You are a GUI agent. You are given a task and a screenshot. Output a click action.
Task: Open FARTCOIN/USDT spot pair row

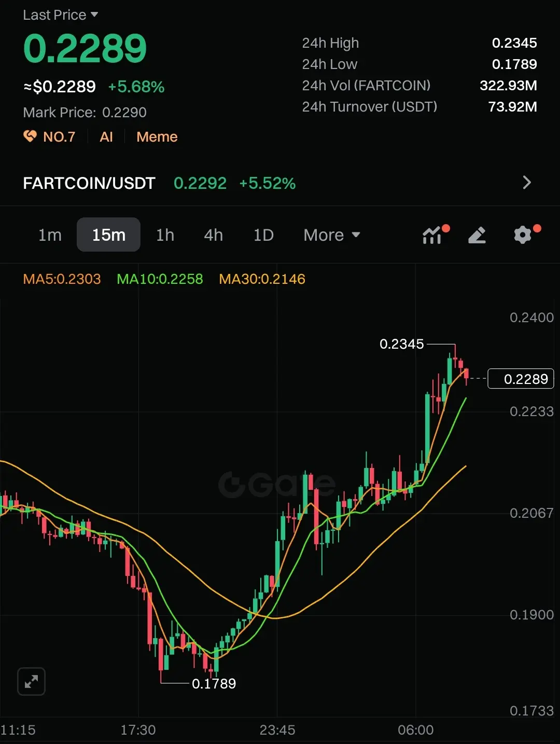(280, 183)
